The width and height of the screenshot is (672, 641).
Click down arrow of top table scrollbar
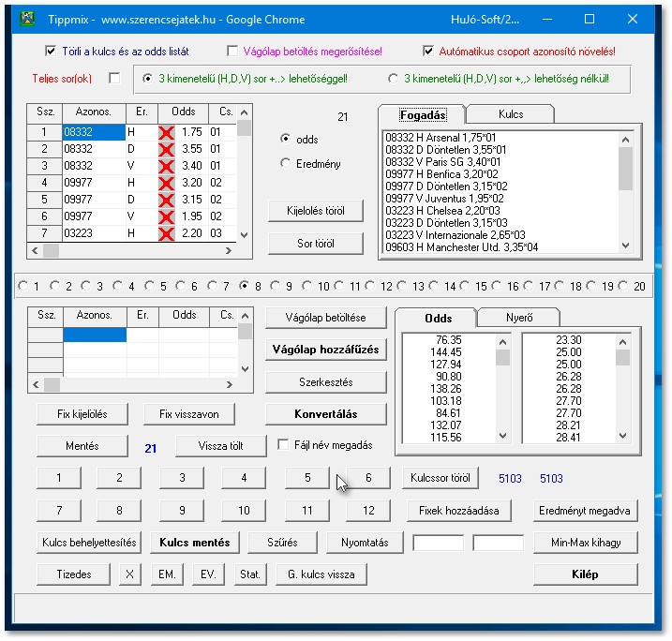[245, 235]
